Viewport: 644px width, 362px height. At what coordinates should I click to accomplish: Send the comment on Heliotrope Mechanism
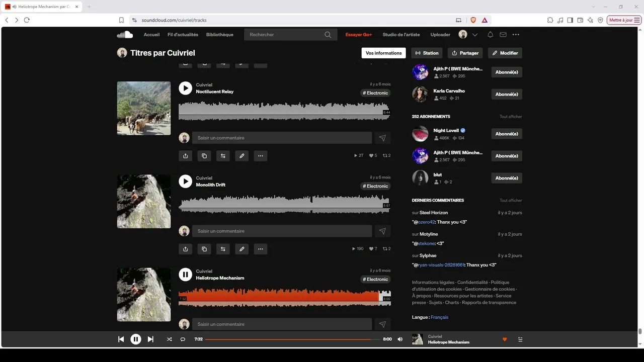(x=382, y=324)
